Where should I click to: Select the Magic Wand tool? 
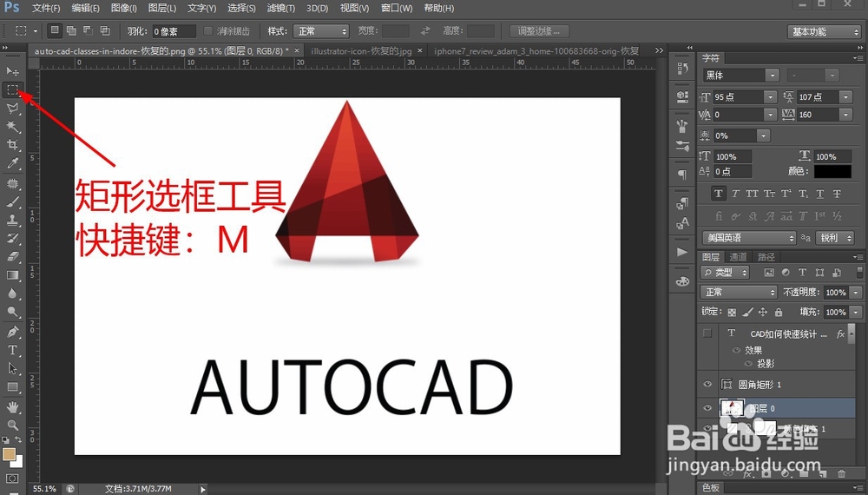[12, 127]
